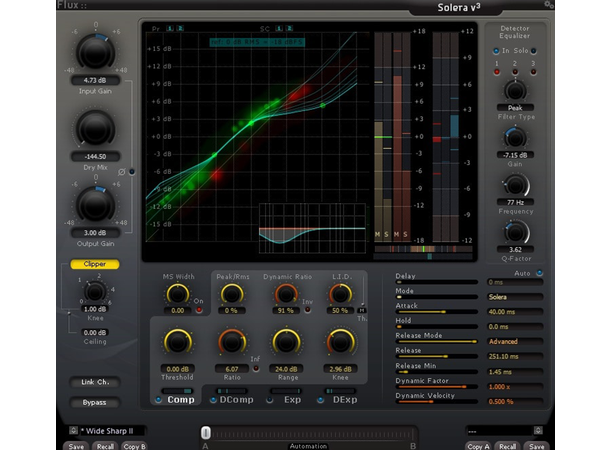Click the Dry Mix knob
This screenshot has height=450, width=610.
pyautogui.click(x=95, y=129)
